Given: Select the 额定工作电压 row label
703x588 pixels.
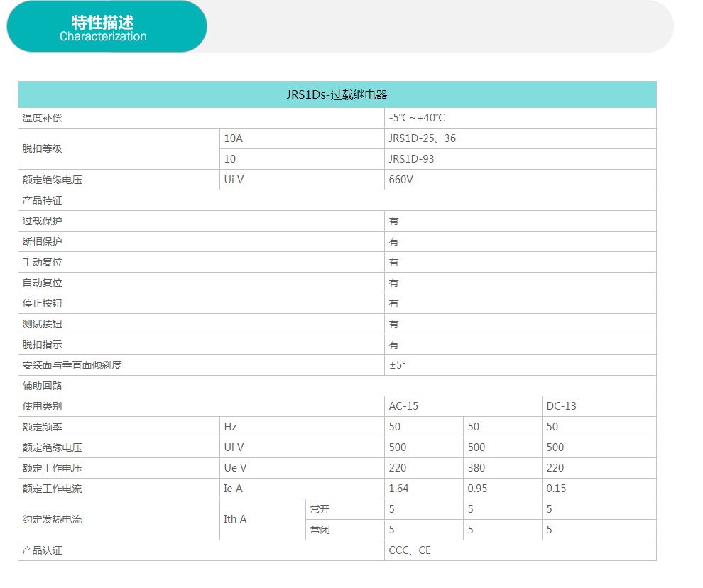Looking at the screenshot, I should (52, 469).
